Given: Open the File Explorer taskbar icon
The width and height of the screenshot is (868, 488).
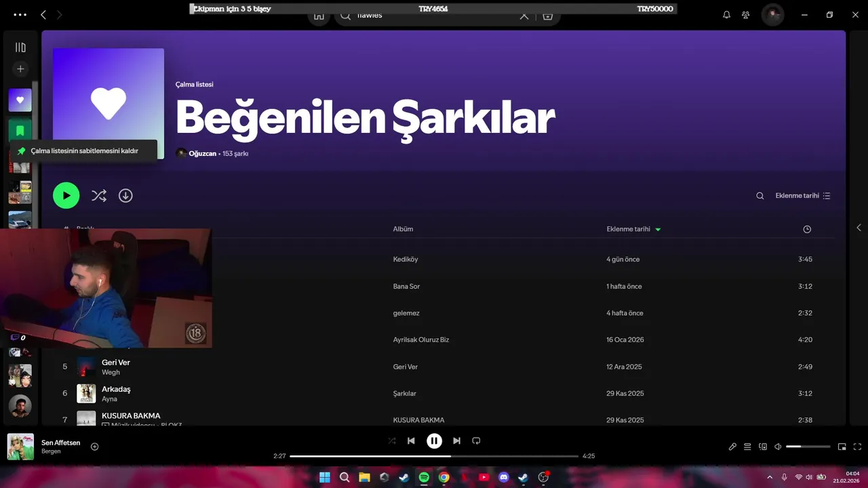Looking at the screenshot, I should coord(364,477).
